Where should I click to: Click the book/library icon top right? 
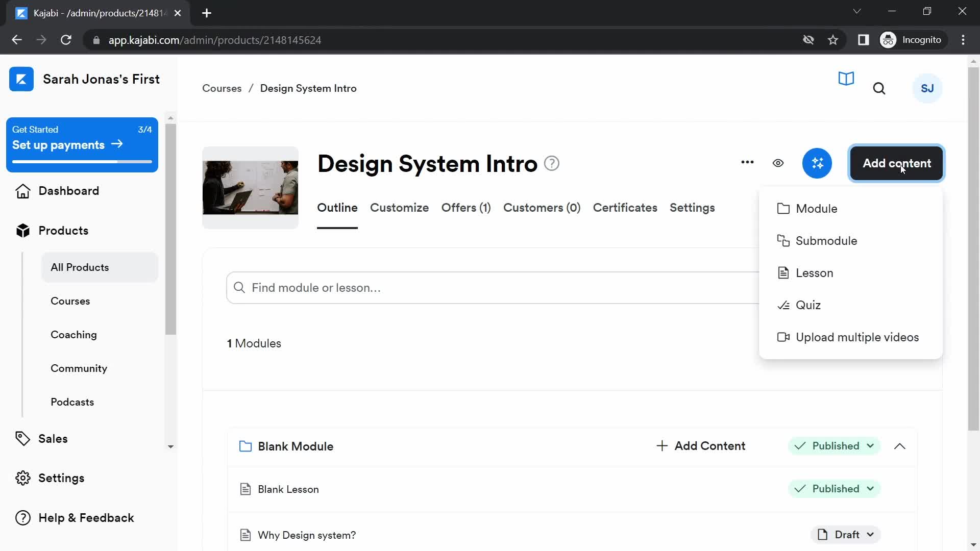[x=847, y=80]
